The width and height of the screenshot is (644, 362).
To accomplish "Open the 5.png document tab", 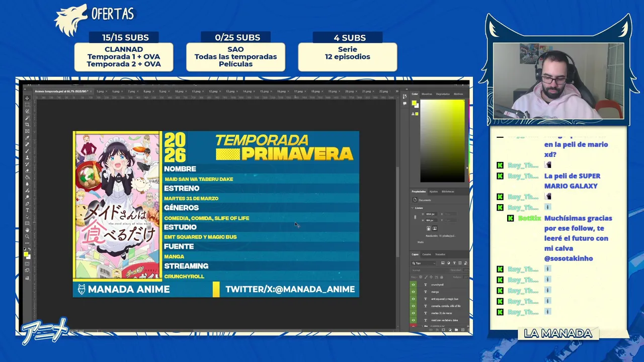I will pyautogui.click(x=100, y=92).
